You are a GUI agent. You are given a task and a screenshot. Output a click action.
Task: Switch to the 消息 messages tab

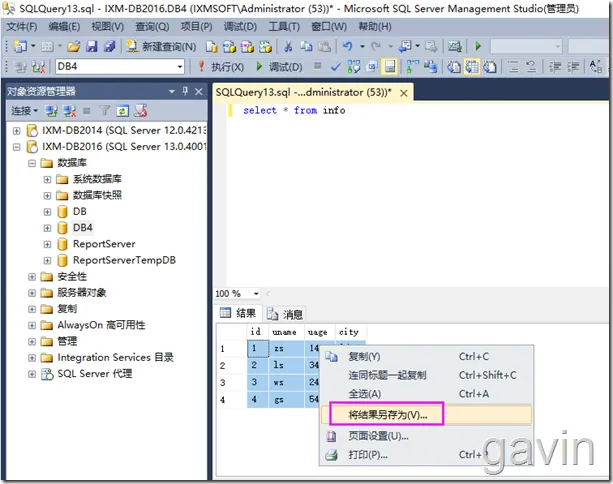[x=285, y=314]
